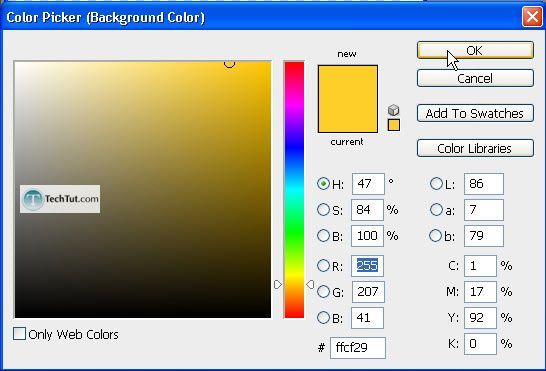Click the Y yellow field showing 92
Image resolution: width=546 pixels, height=371 pixels.
(x=480, y=318)
